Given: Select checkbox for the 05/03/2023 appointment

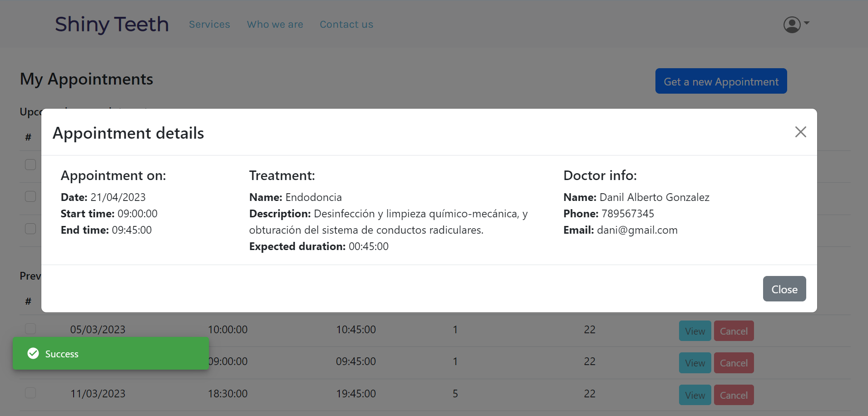Looking at the screenshot, I should pyautogui.click(x=30, y=329).
